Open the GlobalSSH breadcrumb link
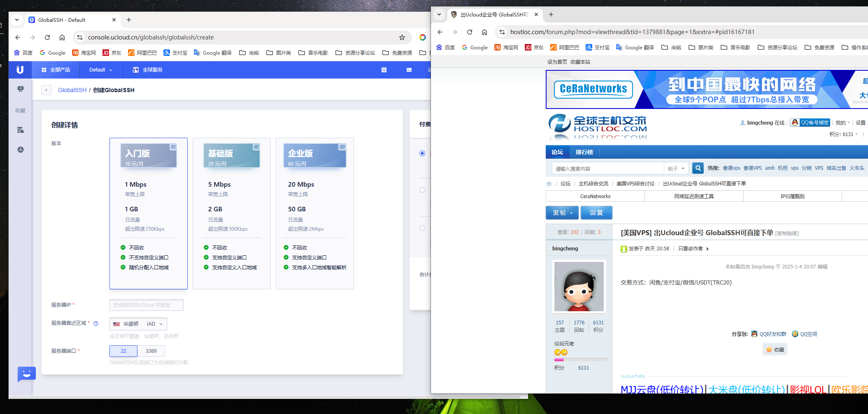Screen dimensions: 868x414 (72, 90)
